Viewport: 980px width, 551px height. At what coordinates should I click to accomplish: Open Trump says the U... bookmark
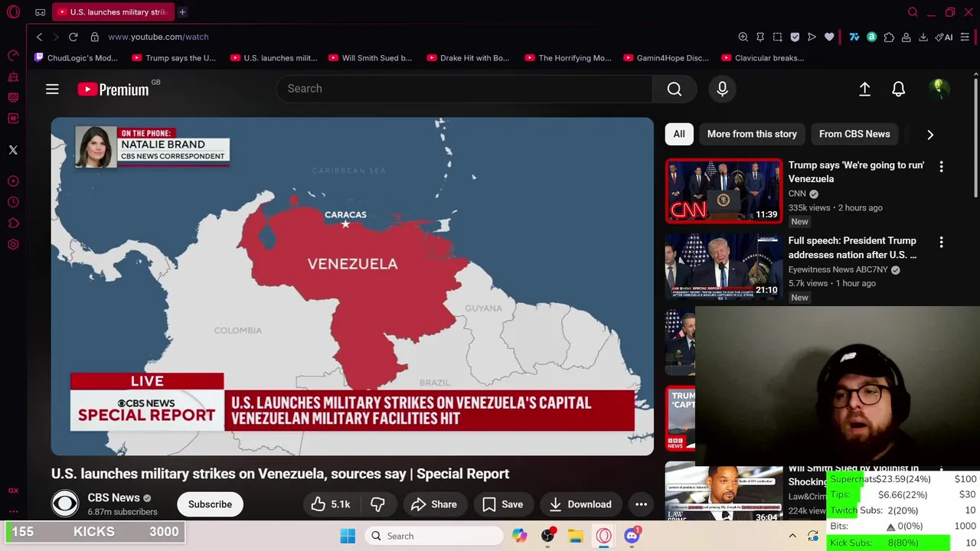tap(174, 58)
